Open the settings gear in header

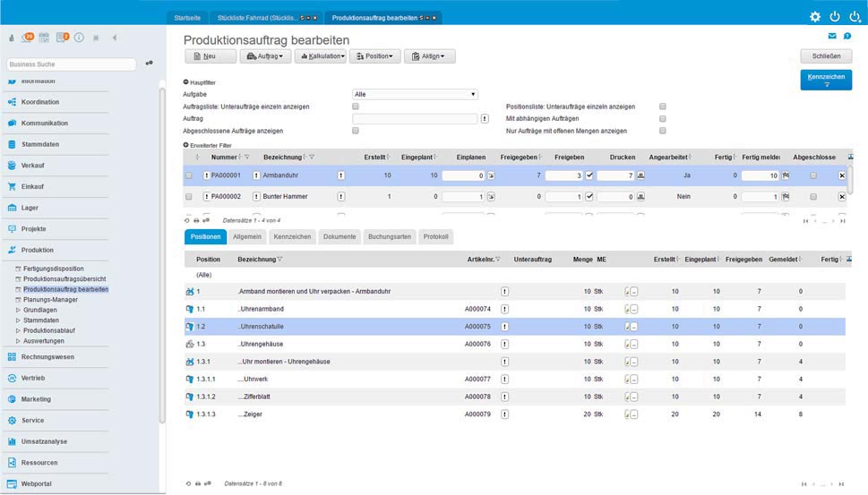click(814, 16)
